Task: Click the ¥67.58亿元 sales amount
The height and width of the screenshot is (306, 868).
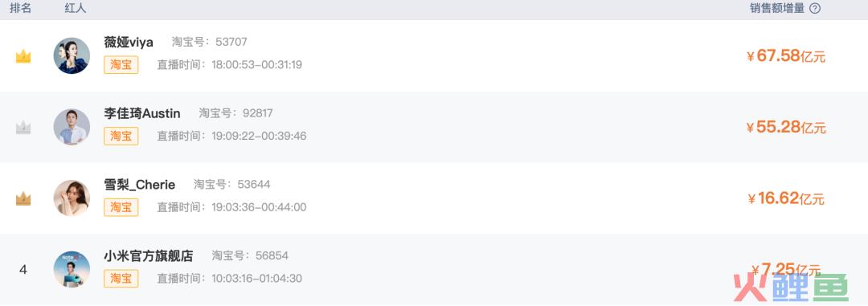Action: [x=786, y=56]
